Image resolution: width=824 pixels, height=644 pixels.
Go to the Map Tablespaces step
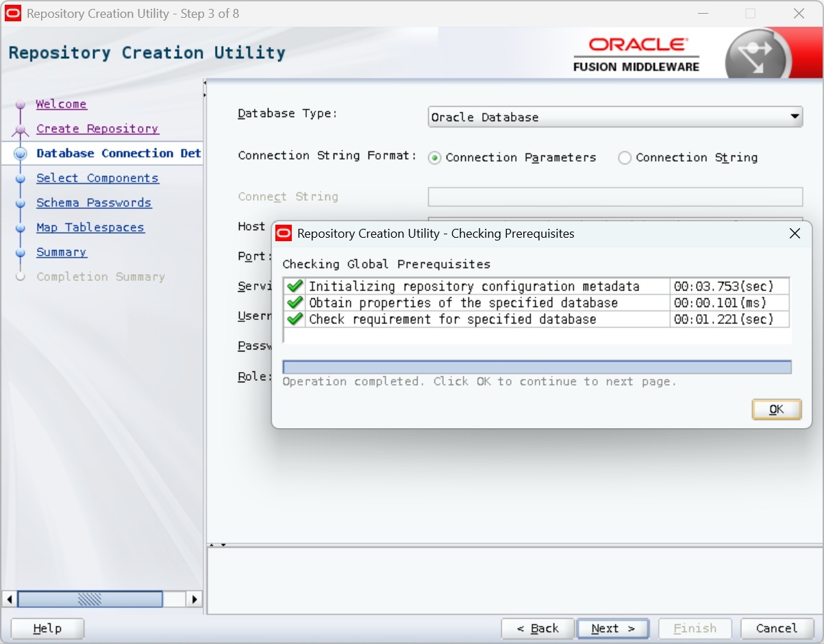pyautogui.click(x=90, y=227)
